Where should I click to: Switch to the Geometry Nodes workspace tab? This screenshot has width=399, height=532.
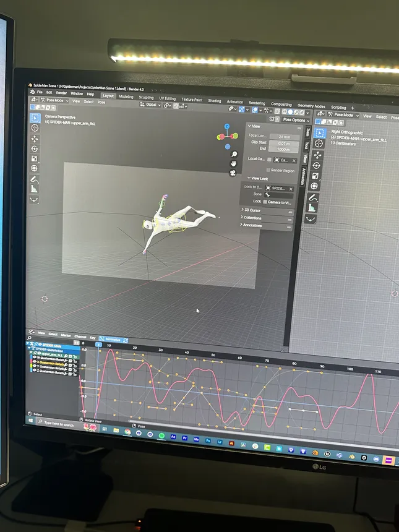(x=311, y=106)
